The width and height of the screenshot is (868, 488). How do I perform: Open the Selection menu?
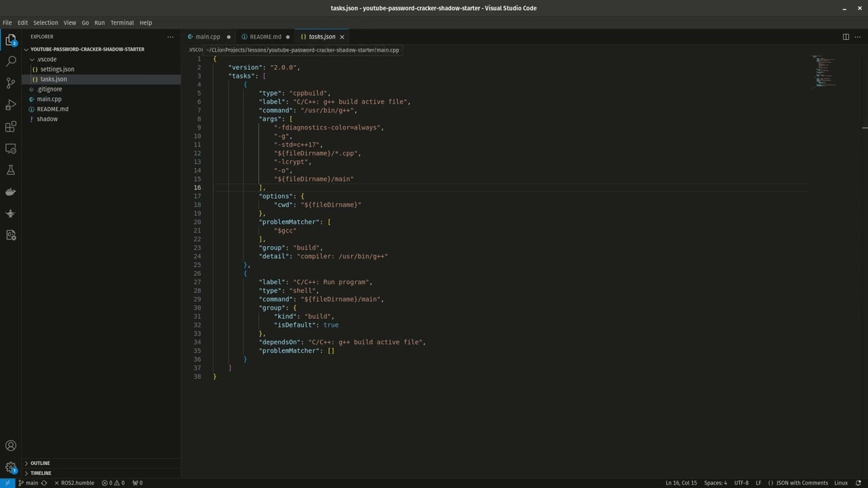point(45,22)
